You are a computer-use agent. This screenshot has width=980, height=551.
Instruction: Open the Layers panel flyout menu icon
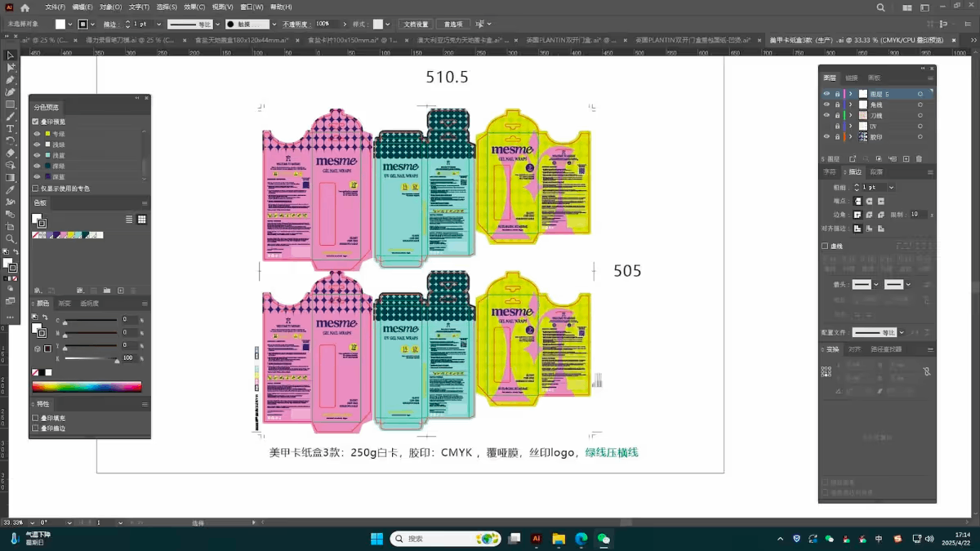(x=930, y=78)
